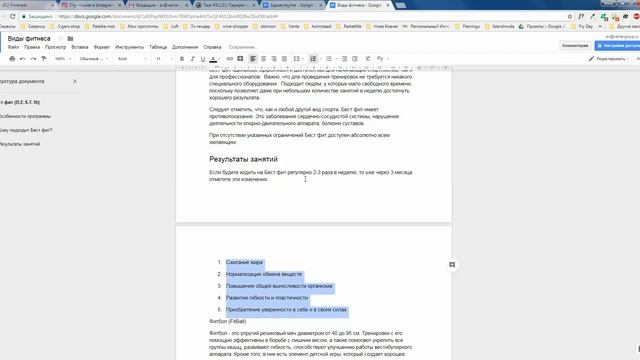Open the zoom level dropdown
Image resolution: width=640 pixels, height=360 pixels.
click(63, 59)
